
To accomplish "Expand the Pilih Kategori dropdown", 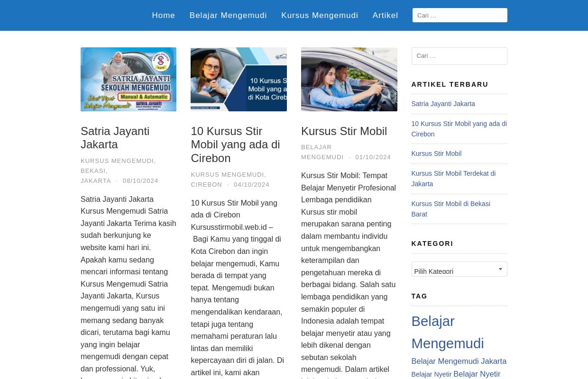I will pyautogui.click(x=459, y=269).
